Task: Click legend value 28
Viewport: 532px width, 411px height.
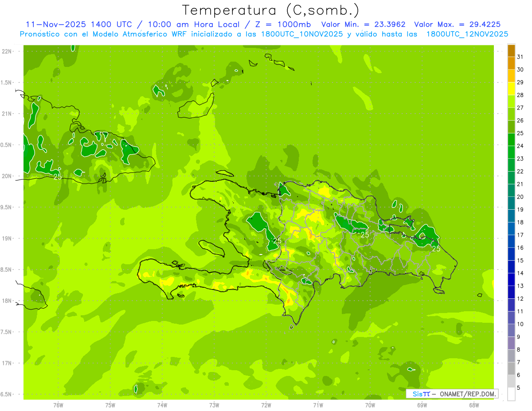Action: click(x=520, y=95)
